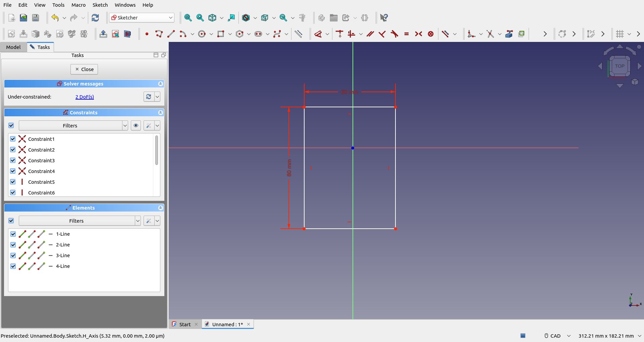
Task: Uncheck the 1-Line element checkbox
Action: coord(13,234)
